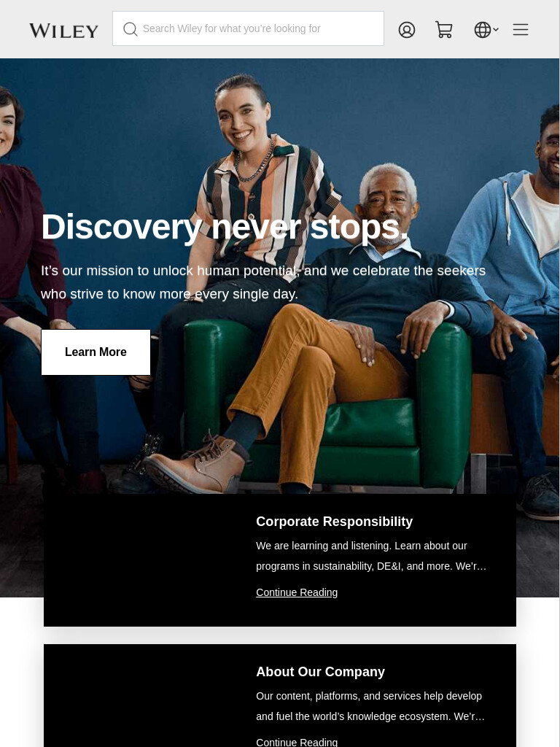
Task: Click the Discovery never stops headline
Action: click(x=225, y=227)
